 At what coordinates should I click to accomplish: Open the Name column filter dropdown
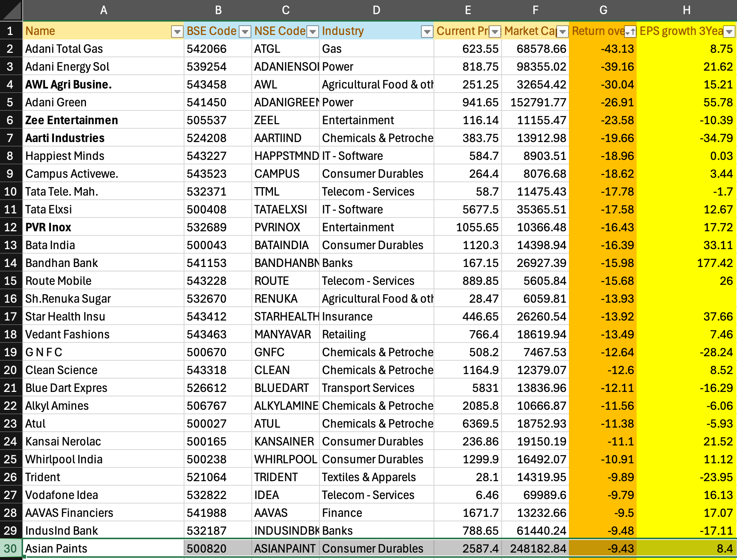177,32
